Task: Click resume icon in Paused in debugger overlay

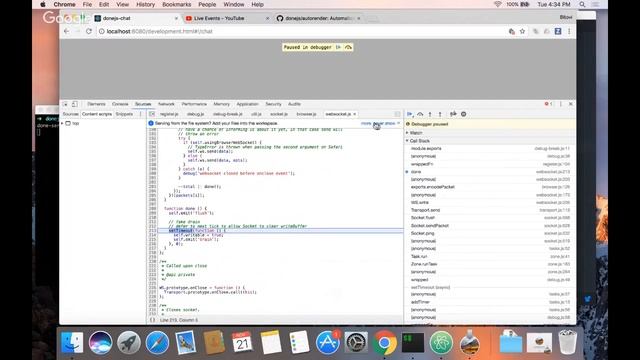Action: coord(338,47)
